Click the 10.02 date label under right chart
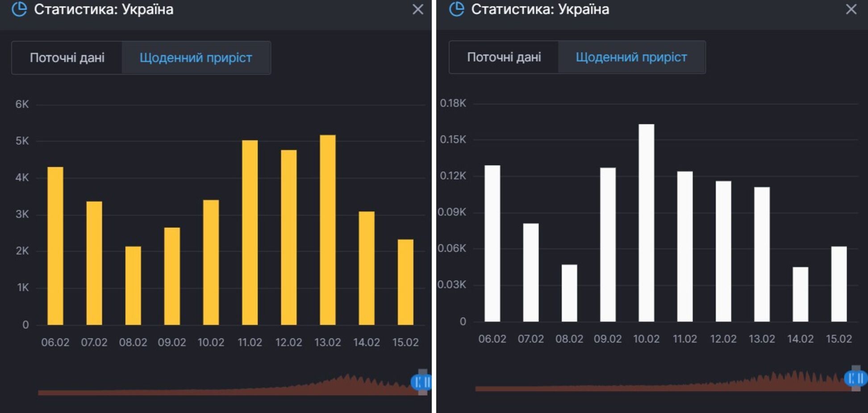Viewport: 868px width, 413px height. [646, 339]
